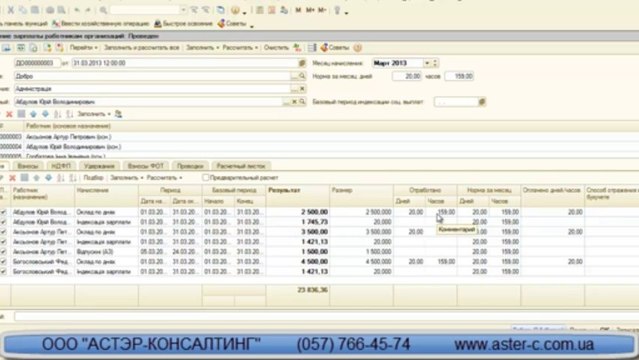639x360 pixels.
Task: Click the document date field 31.03.2013
Action: [185, 63]
